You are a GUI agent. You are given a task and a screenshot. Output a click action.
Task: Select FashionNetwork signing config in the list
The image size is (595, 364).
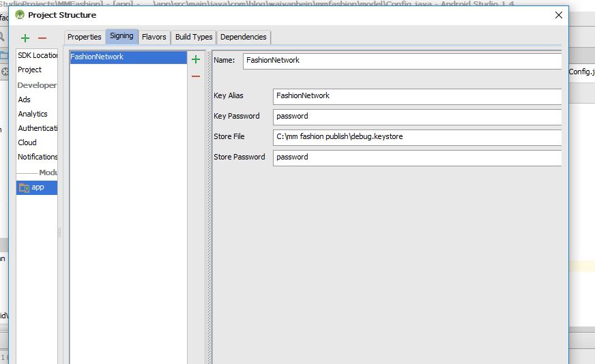pos(128,57)
